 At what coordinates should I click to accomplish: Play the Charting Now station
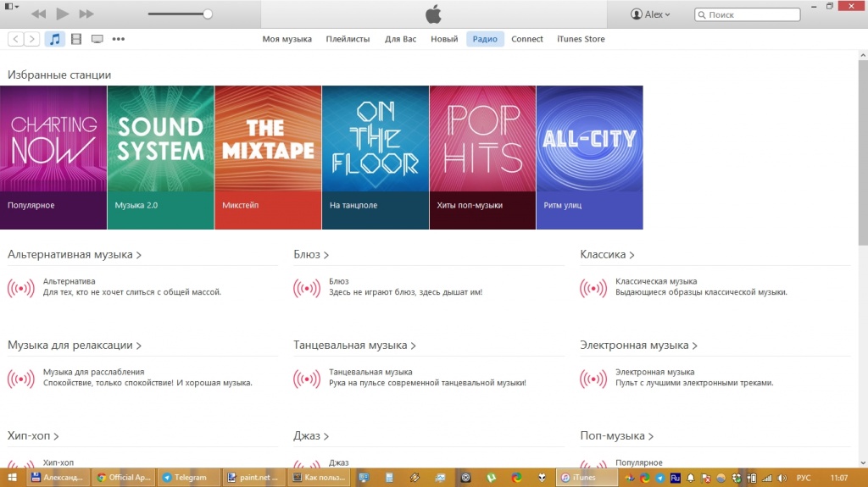53,158
